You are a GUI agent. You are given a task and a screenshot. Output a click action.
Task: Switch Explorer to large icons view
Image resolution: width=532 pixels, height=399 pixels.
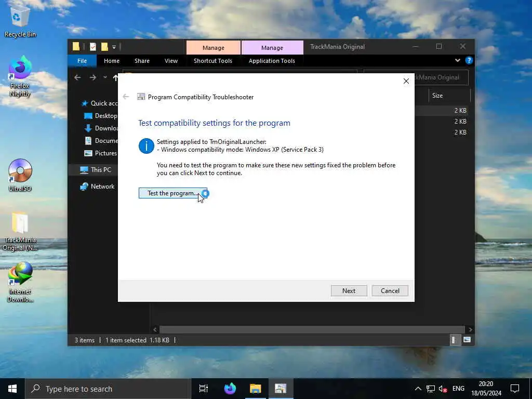467,340
